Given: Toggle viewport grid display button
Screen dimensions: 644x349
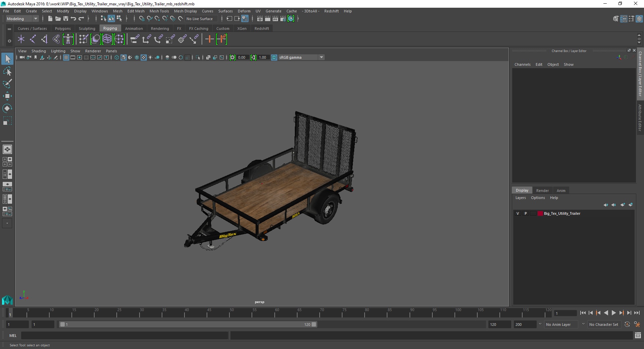Looking at the screenshot, I should [x=66, y=57].
